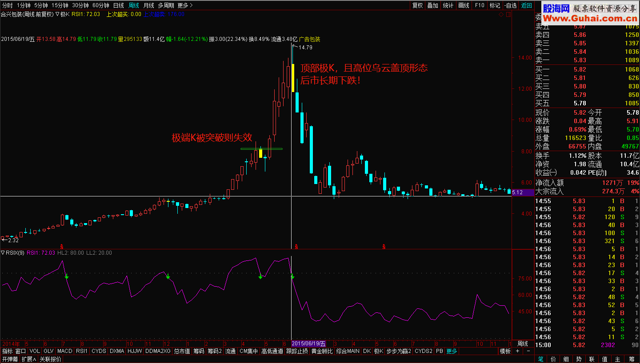The height and width of the screenshot is (364, 640).
Task: Switch to 周线 weekly chart
Action: (x=133, y=5)
